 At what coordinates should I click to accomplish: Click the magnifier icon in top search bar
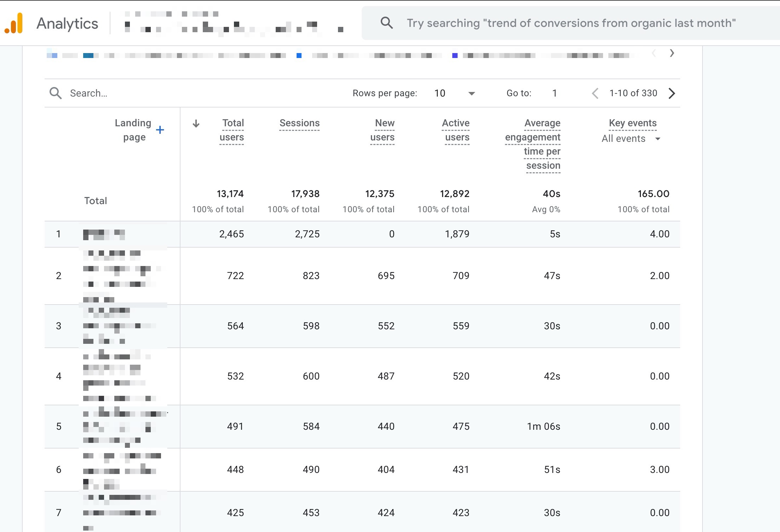pyautogui.click(x=386, y=23)
